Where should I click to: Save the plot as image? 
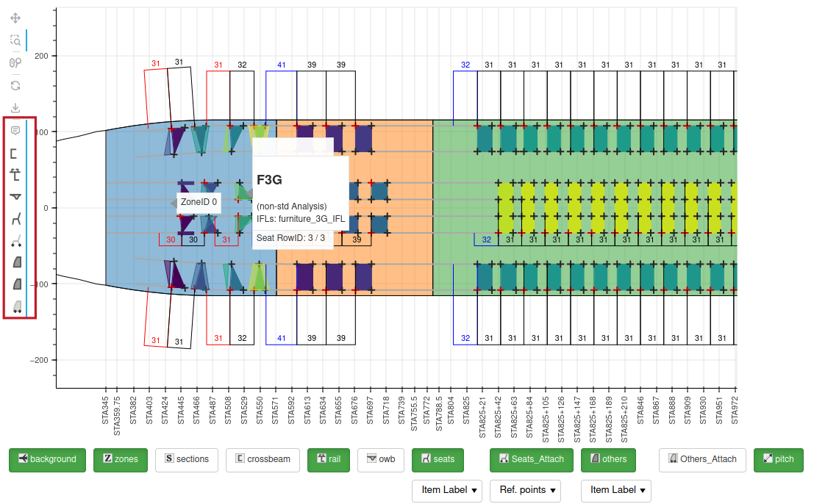click(x=15, y=108)
